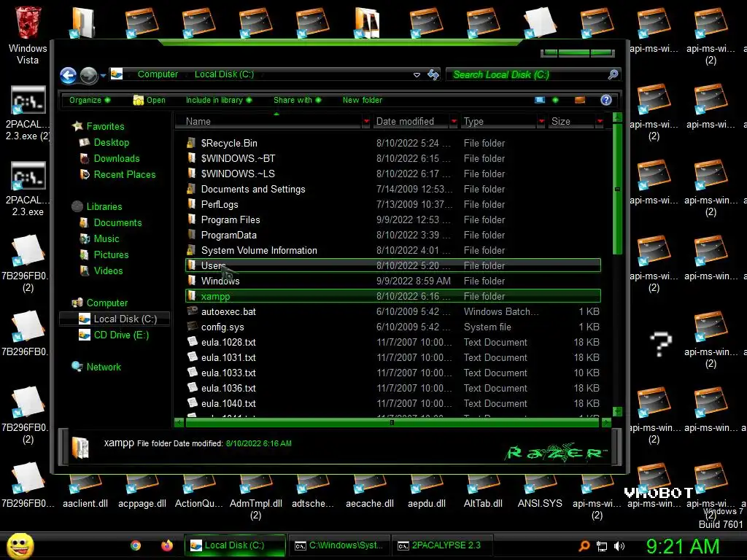747x560 pixels.
Task: Go back with the blue Back arrow
Action: [68, 75]
